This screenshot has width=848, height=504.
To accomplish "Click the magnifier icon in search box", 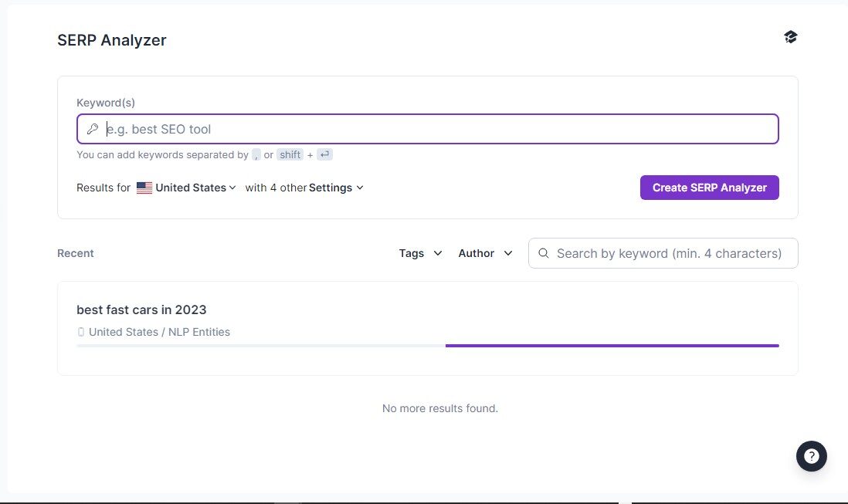I will tap(544, 253).
